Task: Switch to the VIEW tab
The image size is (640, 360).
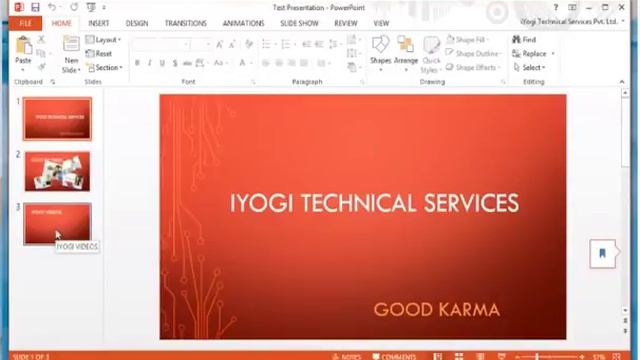Action: point(381,23)
